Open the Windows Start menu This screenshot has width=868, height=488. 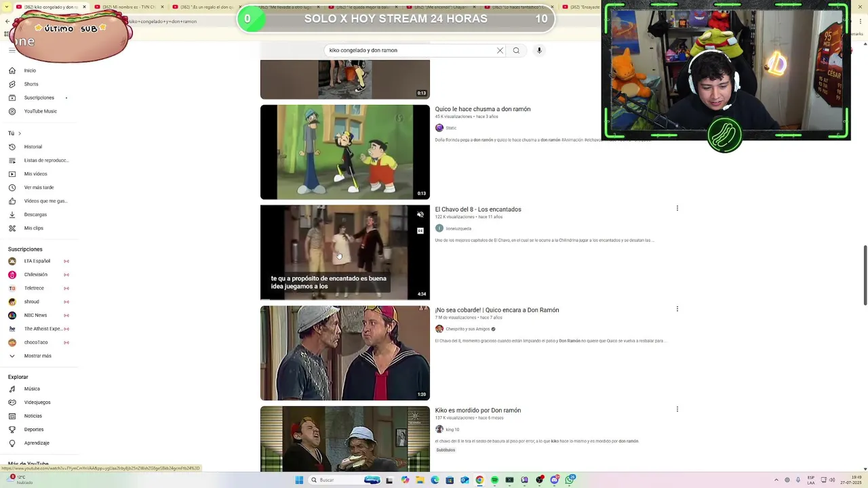coord(299,480)
